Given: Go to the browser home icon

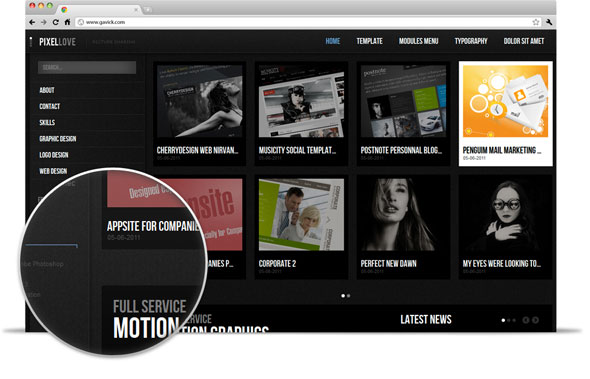Looking at the screenshot, I should pyautogui.click(x=67, y=22).
